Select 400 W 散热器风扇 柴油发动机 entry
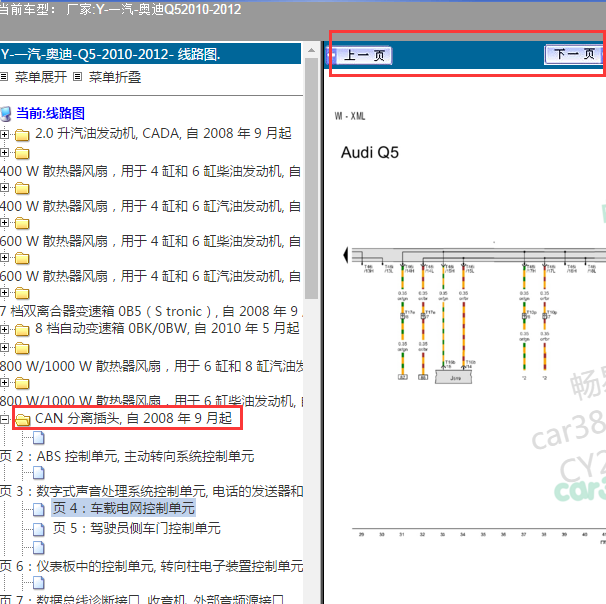 (x=150, y=171)
